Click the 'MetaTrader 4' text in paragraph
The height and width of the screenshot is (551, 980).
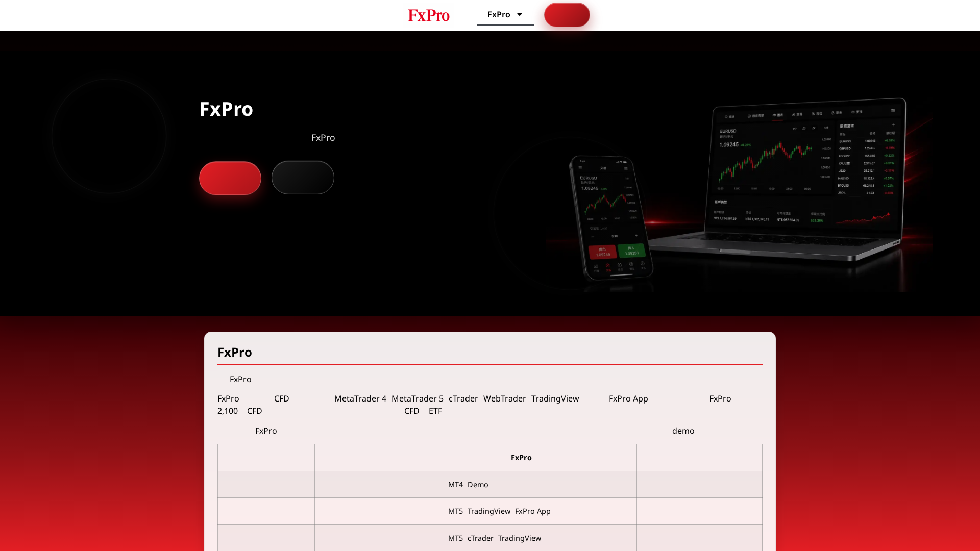pyautogui.click(x=360, y=398)
